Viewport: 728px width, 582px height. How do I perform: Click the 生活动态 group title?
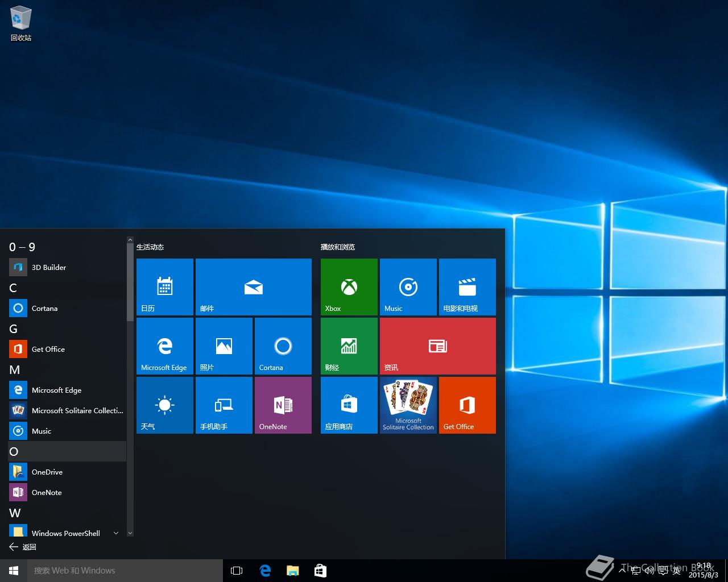(150, 247)
